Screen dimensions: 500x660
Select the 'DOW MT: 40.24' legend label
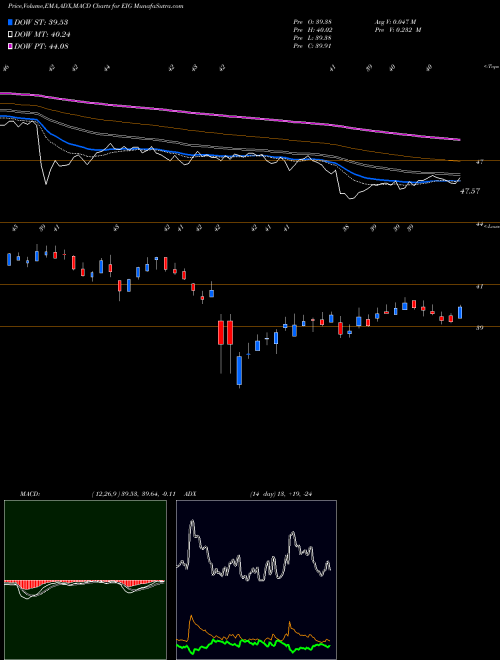(42, 35)
